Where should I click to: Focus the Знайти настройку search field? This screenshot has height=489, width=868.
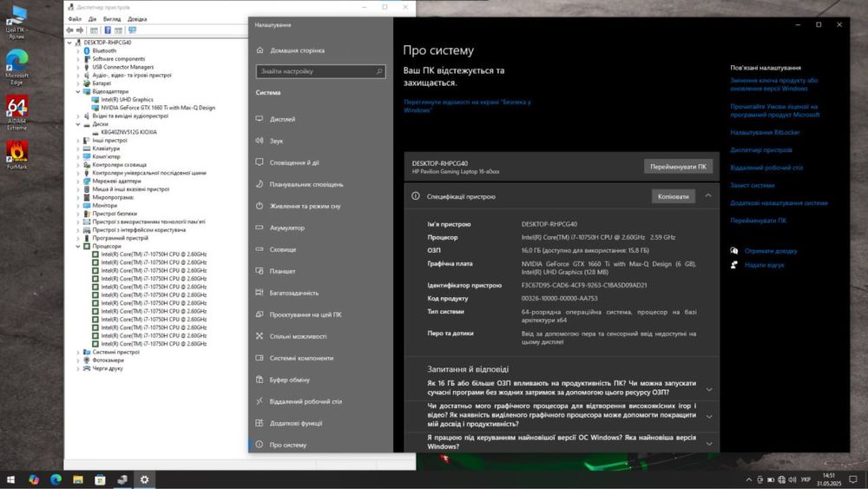point(320,71)
